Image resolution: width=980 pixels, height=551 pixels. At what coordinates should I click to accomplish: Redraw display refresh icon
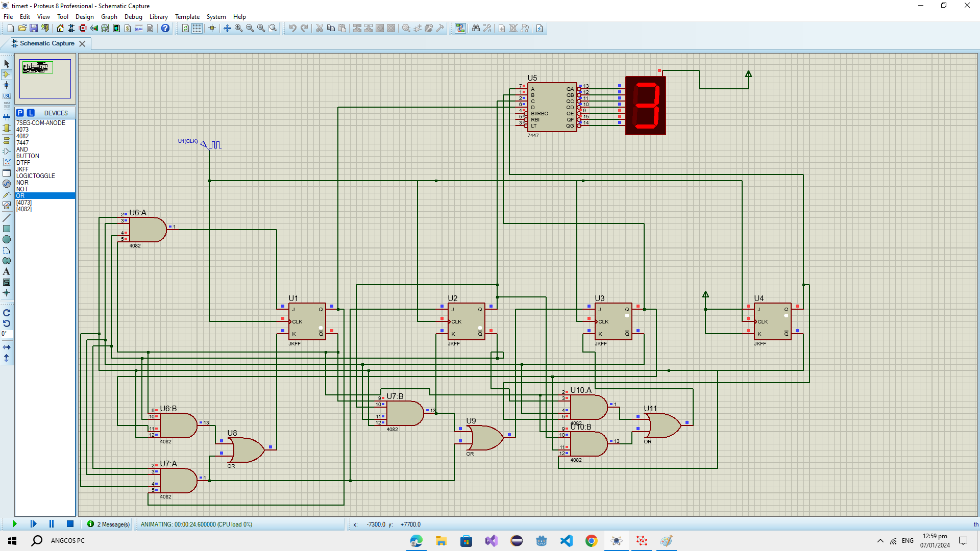pyautogui.click(x=185, y=28)
